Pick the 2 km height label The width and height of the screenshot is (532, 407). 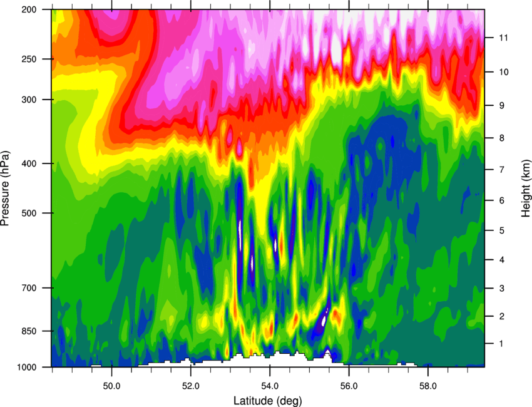(502, 316)
